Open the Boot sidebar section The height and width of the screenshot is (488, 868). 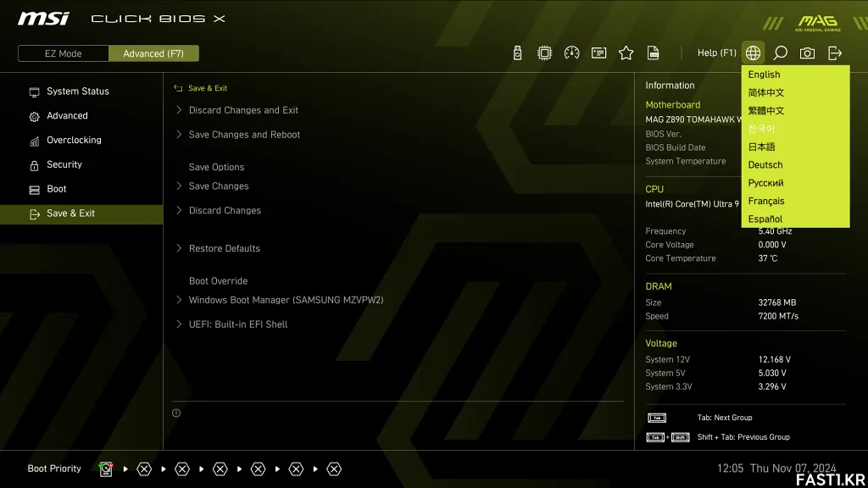click(81, 189)
